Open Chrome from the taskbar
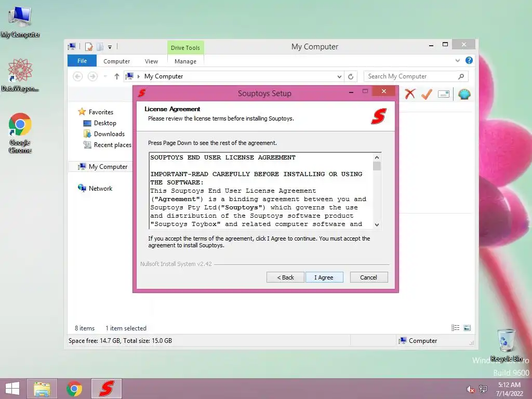The image size is (532, 399). [74, 389]
